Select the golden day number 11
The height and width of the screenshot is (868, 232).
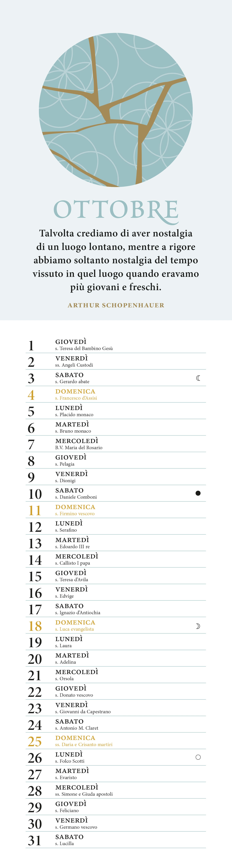(x=35, y=511)
